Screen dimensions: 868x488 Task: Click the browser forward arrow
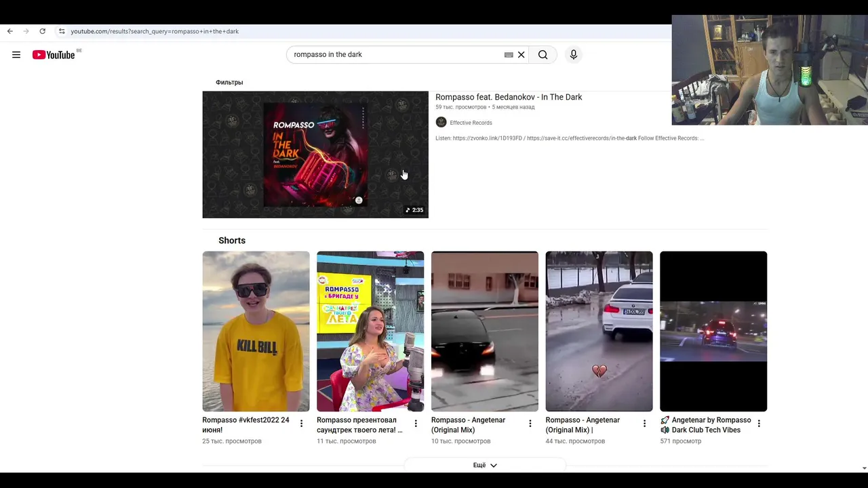pos(26,31)
